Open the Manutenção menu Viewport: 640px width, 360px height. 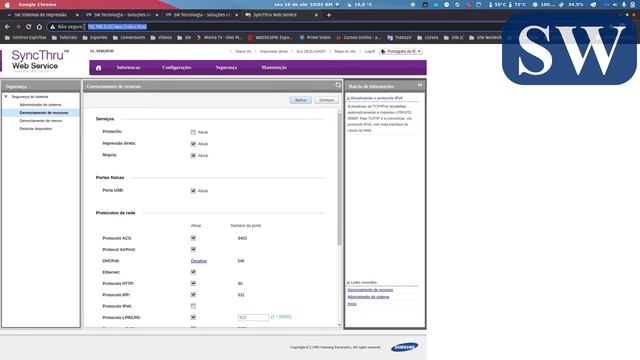[274, 67]
